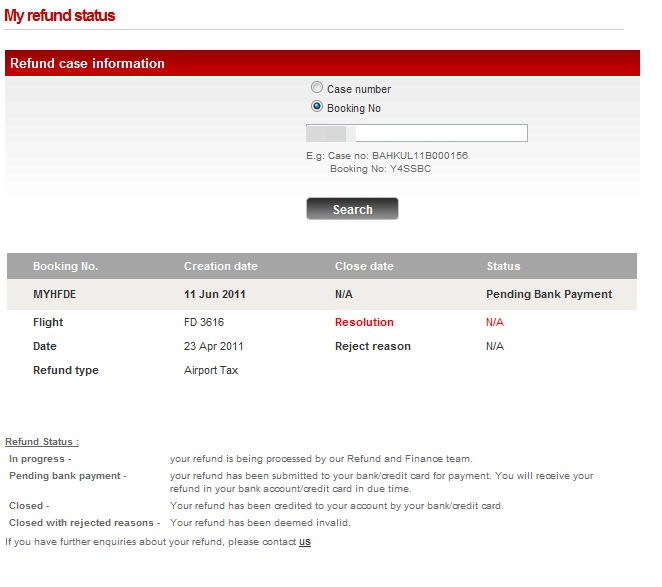Viewport: 662px width, 587px height.
Task: Click the Search button
Action: click(x=352, y=209)
